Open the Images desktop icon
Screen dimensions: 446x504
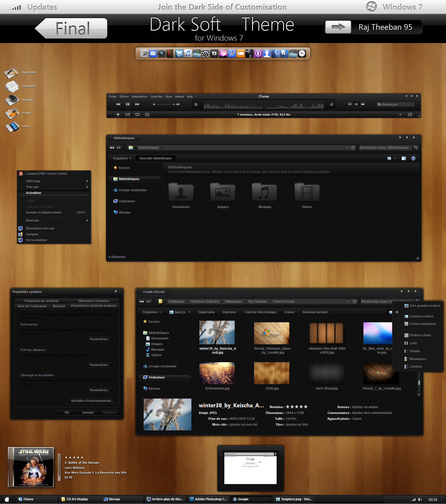12,113
